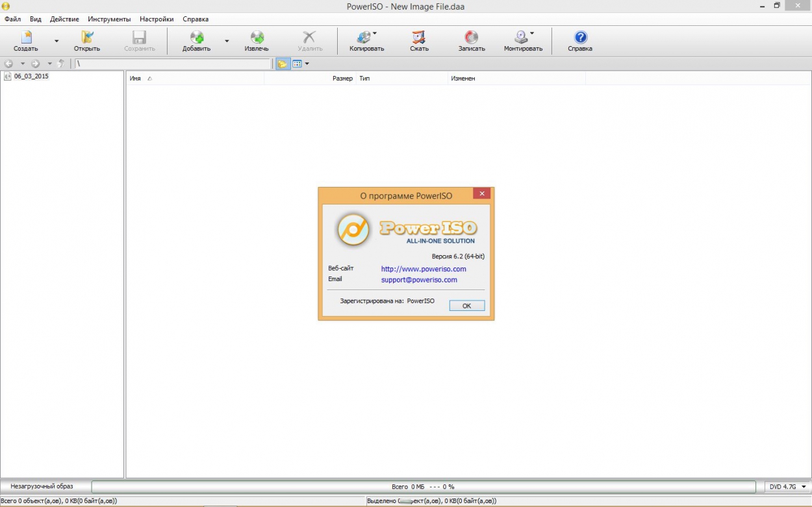Image resolution: width=812 pixels, height=507 pixels.
Task: Click OK in the About dialog
Action: point(466,306)
